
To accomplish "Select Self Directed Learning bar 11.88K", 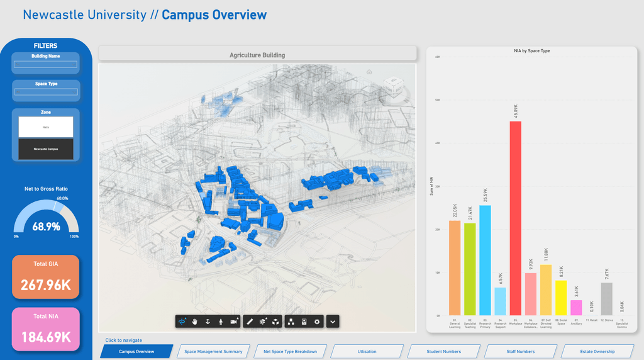I will 546,290.
